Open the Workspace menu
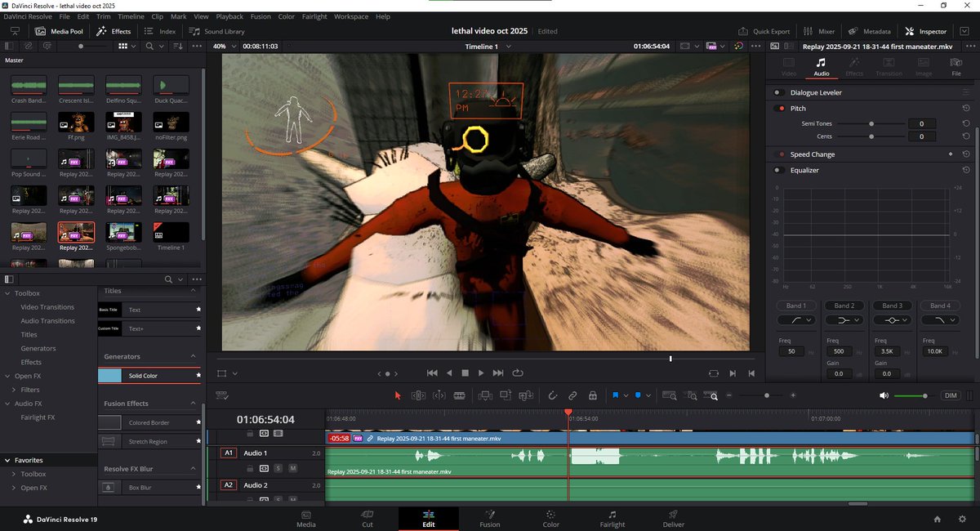Image resolution: width=980 pixels, height=531 pixels. click(351, 16)
